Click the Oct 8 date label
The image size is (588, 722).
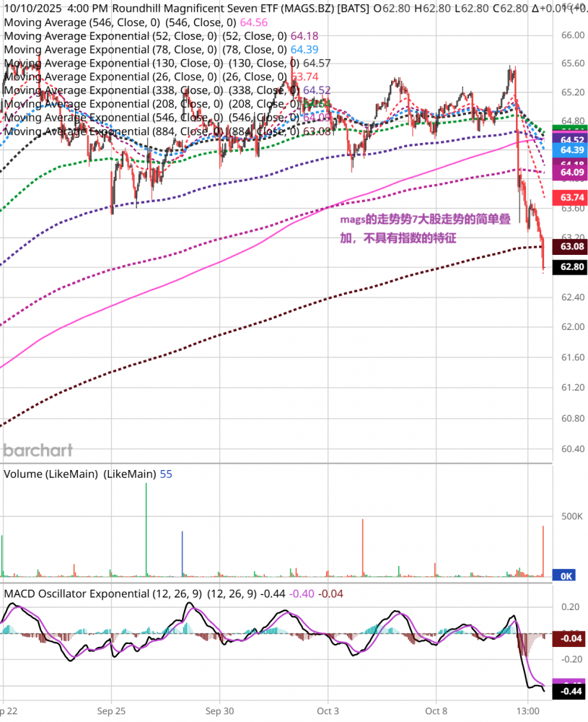click(436, 711)
